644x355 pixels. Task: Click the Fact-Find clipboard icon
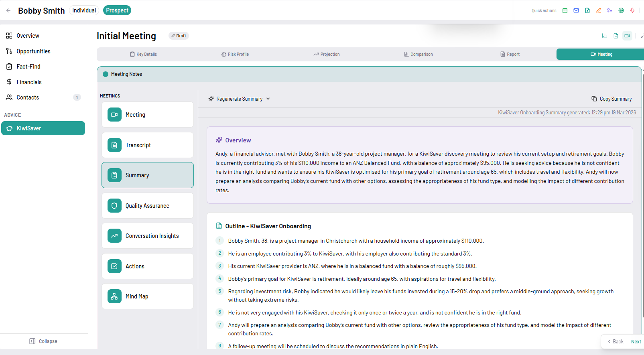pos(9,67)
